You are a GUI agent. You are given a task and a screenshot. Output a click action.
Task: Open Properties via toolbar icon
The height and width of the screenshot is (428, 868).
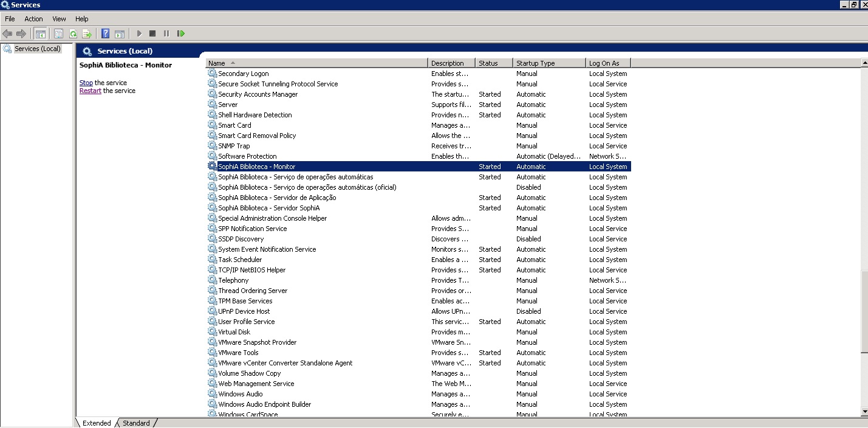[59, 33]
